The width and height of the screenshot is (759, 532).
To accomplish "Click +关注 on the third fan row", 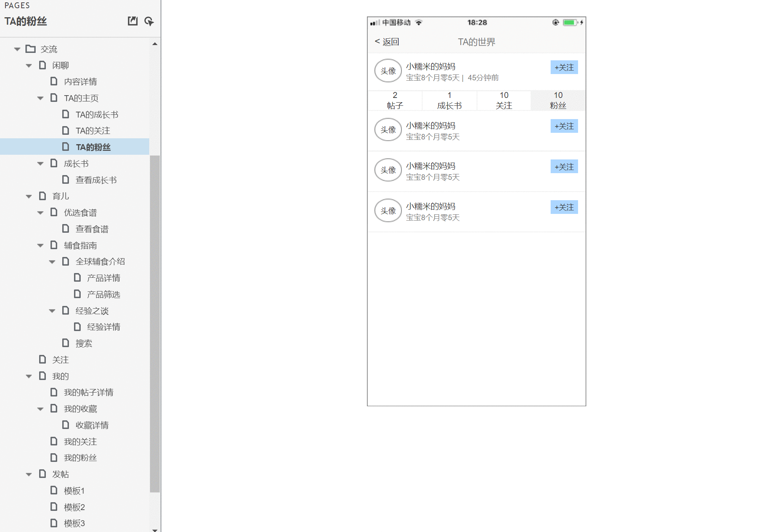I will tap(564, 207).
